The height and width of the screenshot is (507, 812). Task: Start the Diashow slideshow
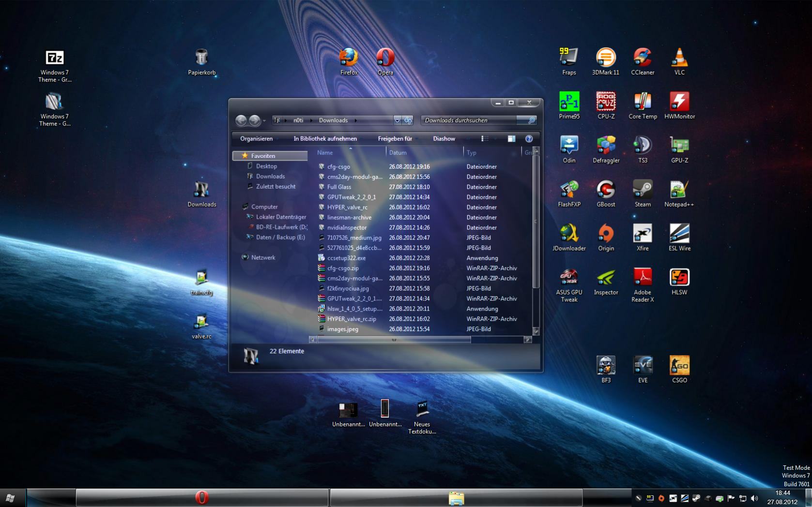point(444,139)
